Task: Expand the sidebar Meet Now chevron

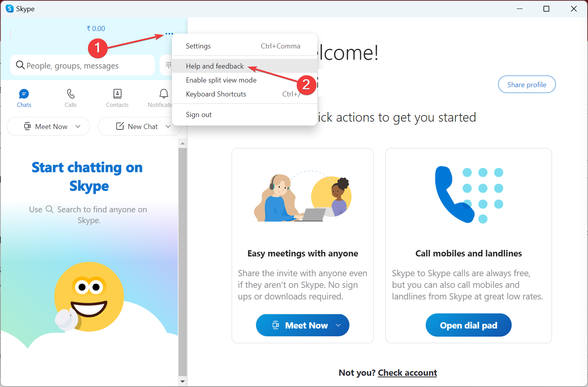Action: [78, 127]
